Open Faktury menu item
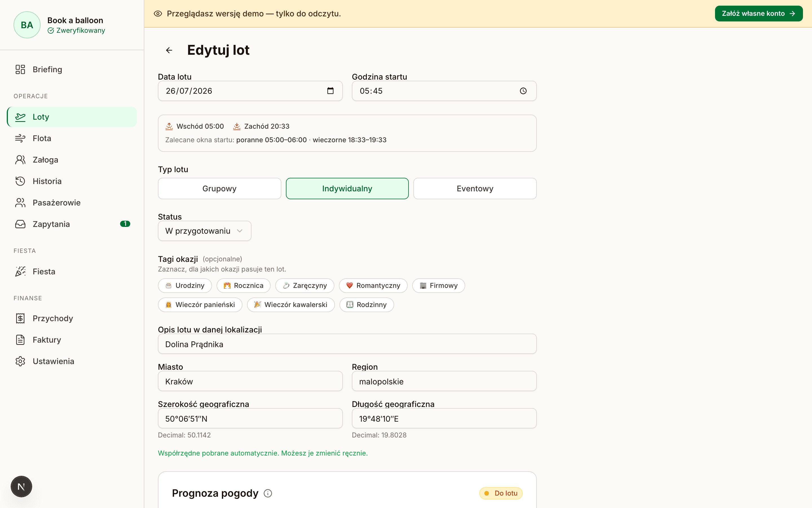Image resolution: width=812 pixels, height=508 pixels. [x=72, y=340]
